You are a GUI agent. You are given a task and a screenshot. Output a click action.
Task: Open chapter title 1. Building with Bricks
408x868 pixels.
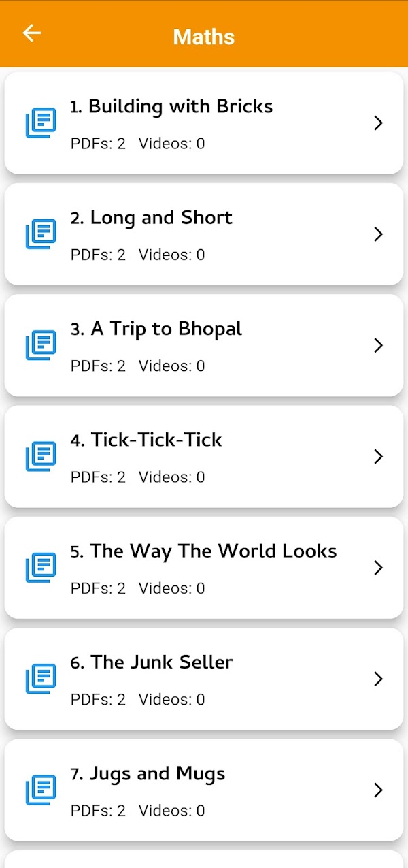171,106
